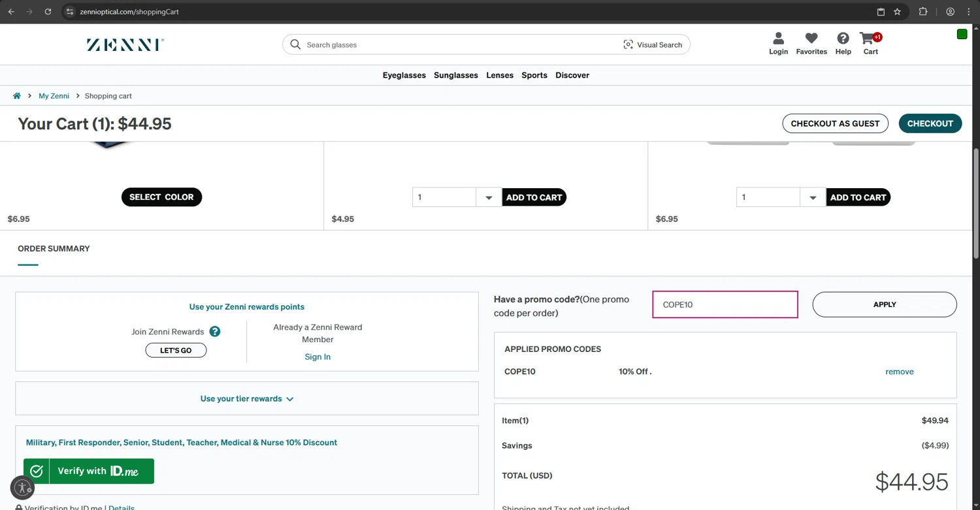The height and width of the screenshot is (510, 980).
Task: Click the CHECKOUT button
Action: (x=930, y=123)
